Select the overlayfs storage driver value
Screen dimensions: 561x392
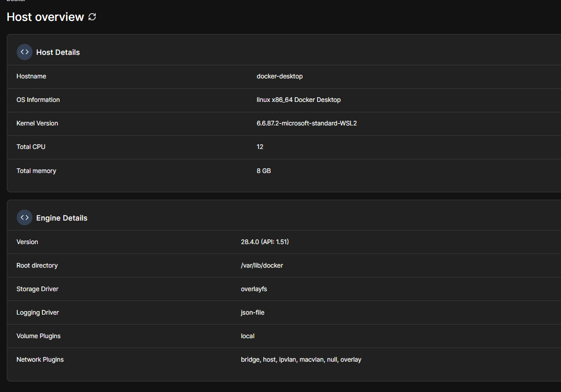tap(254, 289)
